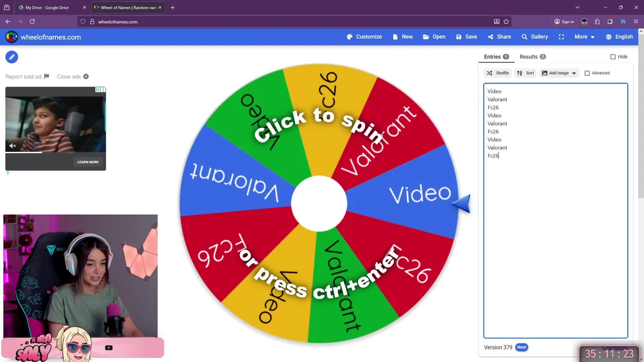Reload the current page

[32, 22]
